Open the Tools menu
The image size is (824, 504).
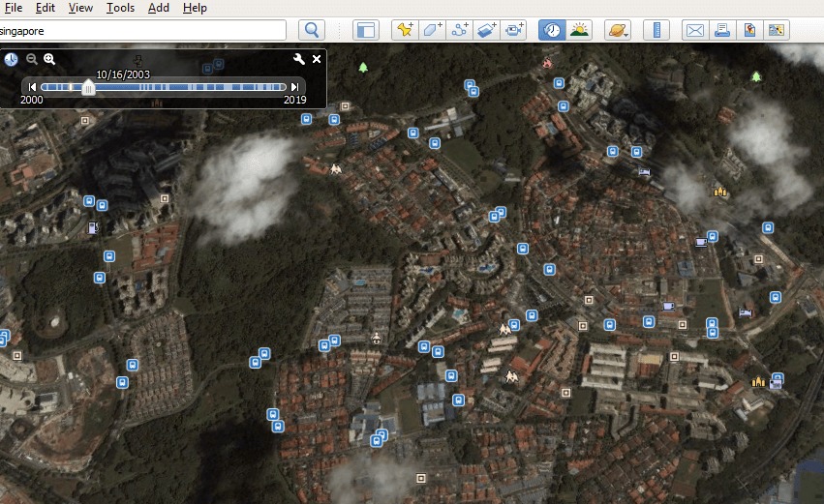tap(120, 8)
